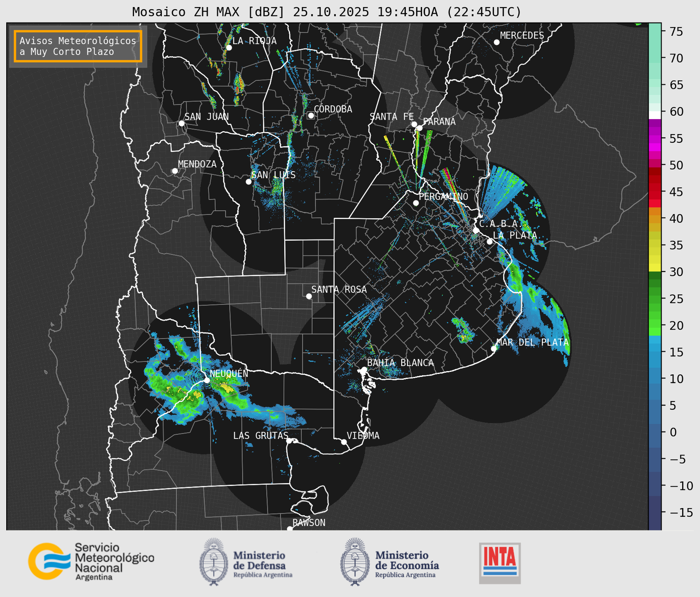Open the Avisos Meteorológicos a Muy Corto Plazo box
This screenshot has width=700, height=597.
pos(78,46)
